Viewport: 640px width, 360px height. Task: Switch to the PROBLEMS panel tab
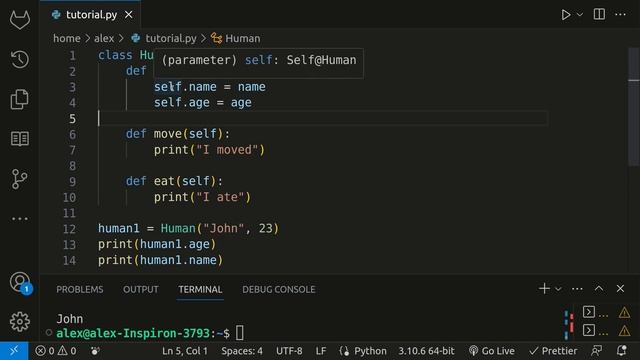(80, 289)
